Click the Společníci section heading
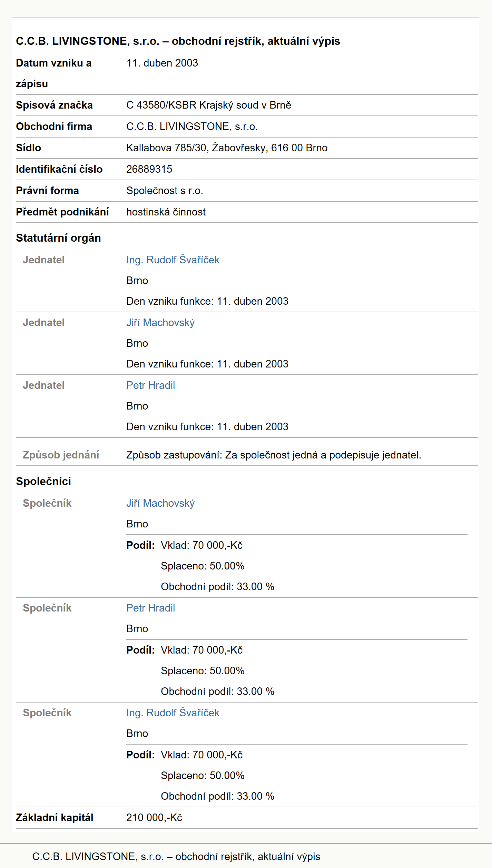The height and width of the screenshot is (868, 492). 43,481
